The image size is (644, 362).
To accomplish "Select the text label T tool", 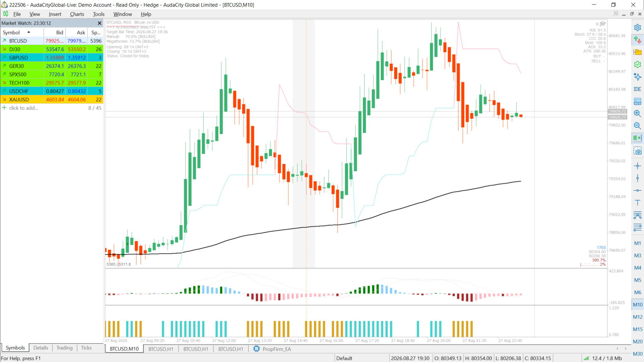I will (x=637, y=202).
